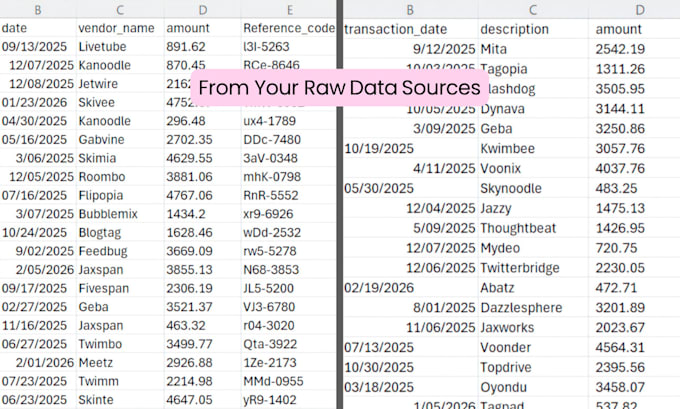Select the Dazzlesphere description cell
This screenshot has height=409, width=680.
pyautogui.click(x=533, y=308)
